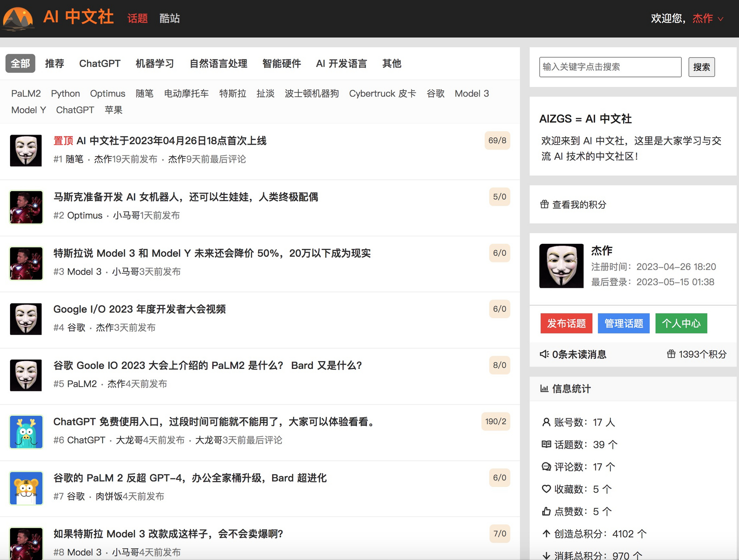Open the 话题 navigation item
Image resolution: width=739 pixels, height=560 pixels.
[x=137, y=18]
